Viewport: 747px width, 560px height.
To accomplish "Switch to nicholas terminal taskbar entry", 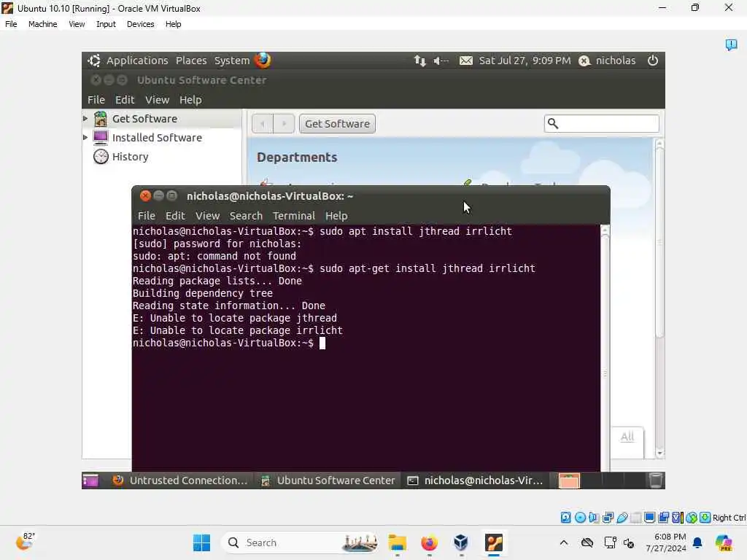I will (x=476, y=481).
